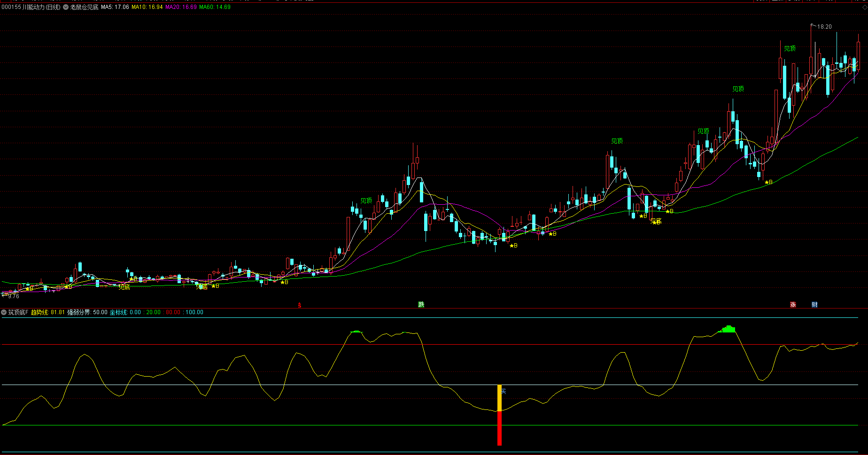Select the blue 财 financial marker
The height and width of the screenshot is (455, 868).
(814, 305)
